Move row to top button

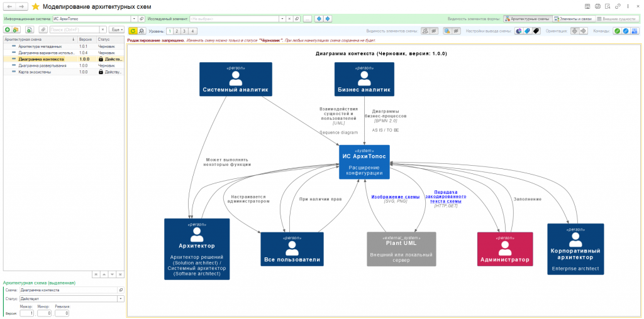[96, 274]
